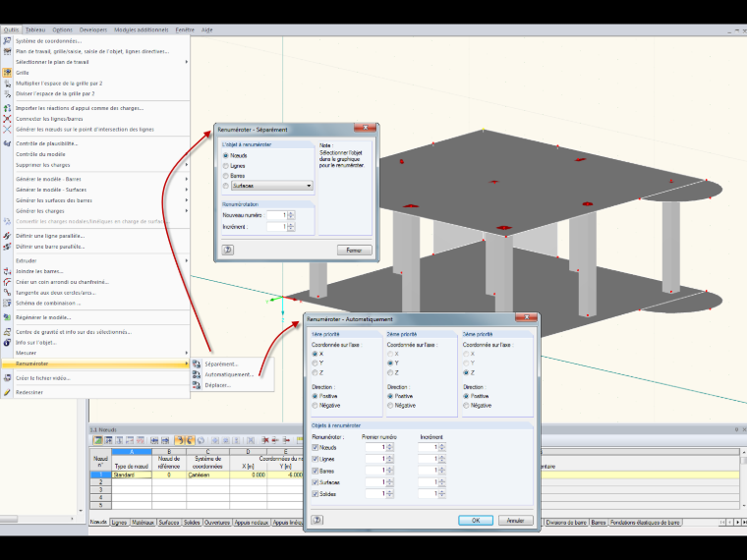Click the Créer le fichier vidéo icon
This screenshot has height=560, width=747.
[7, 378]
